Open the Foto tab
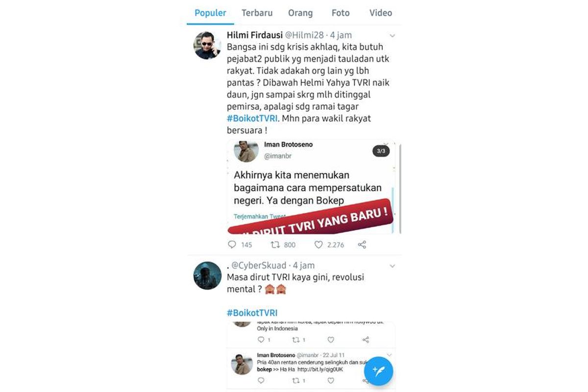This screenshot has width=588, height=392. point(341,13)
